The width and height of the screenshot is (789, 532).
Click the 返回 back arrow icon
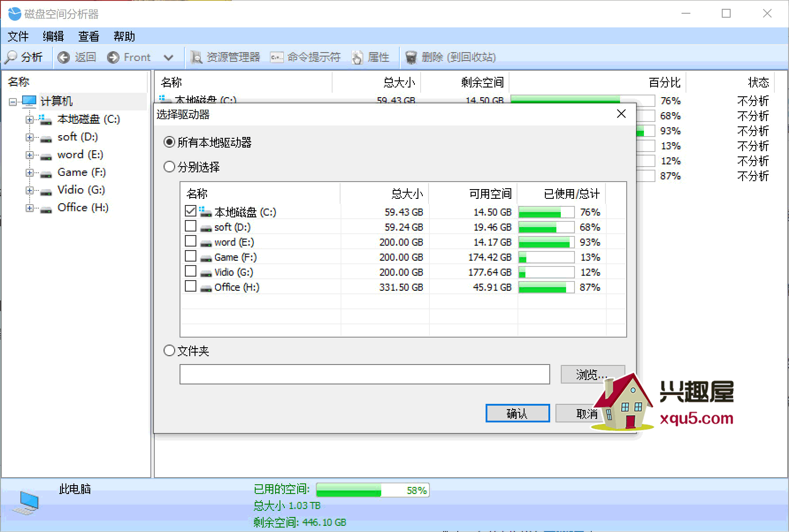(x=64, y=57)
